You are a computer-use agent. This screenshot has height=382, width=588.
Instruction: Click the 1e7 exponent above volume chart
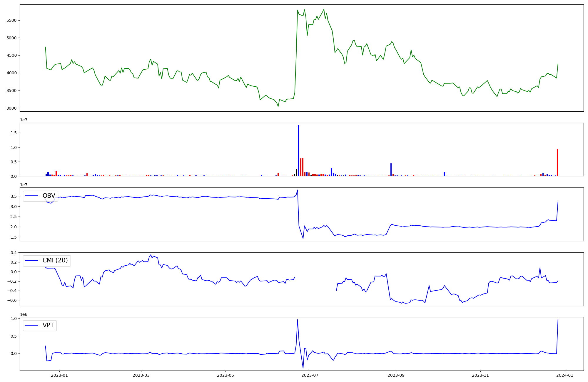(x=24, y=120)
